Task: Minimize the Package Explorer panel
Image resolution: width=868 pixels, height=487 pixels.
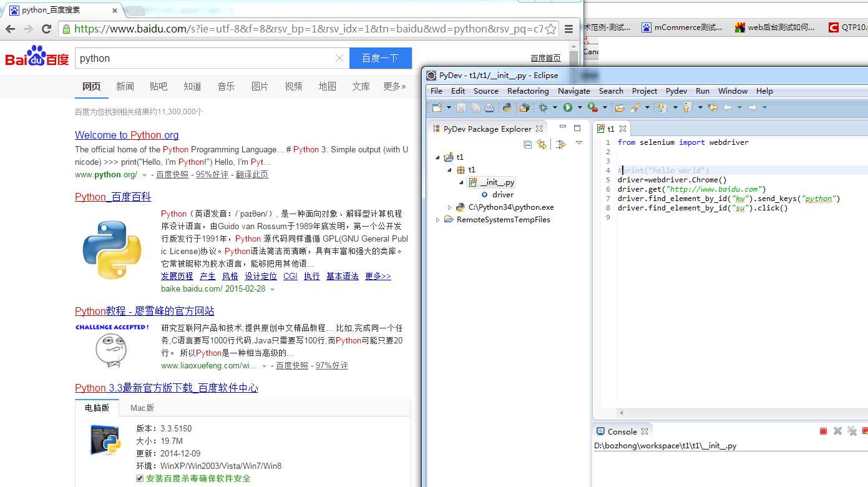Action: (562, 127)
